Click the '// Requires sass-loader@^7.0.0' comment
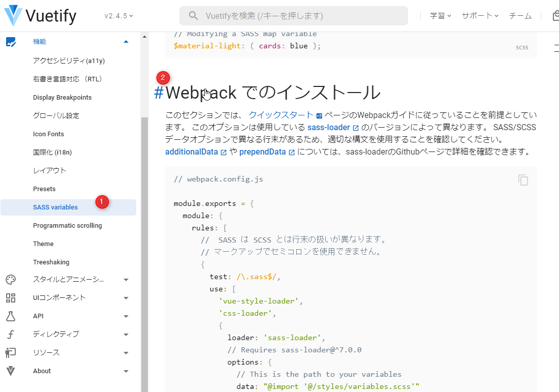 coord(294,350)
